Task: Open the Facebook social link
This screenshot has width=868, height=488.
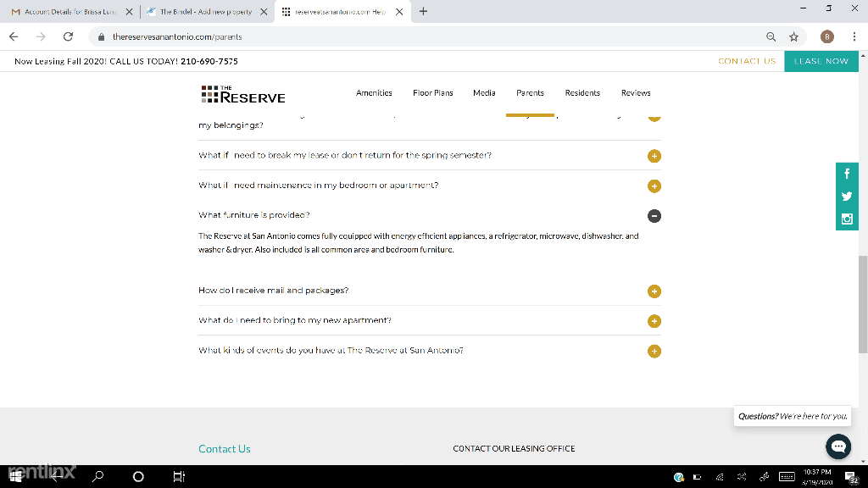Action: click(x=847, y=174)
